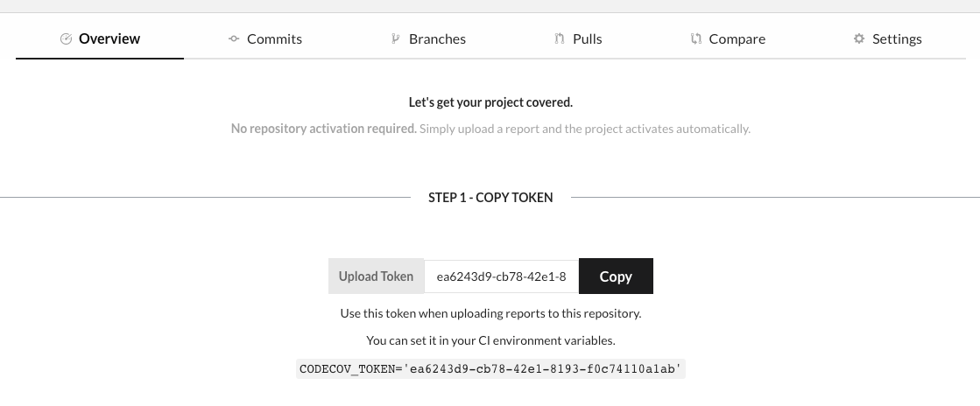Click the Overview gauge icon
This screenshot has height=406, width=980.
pyautogui.click(x=66, y=38)
